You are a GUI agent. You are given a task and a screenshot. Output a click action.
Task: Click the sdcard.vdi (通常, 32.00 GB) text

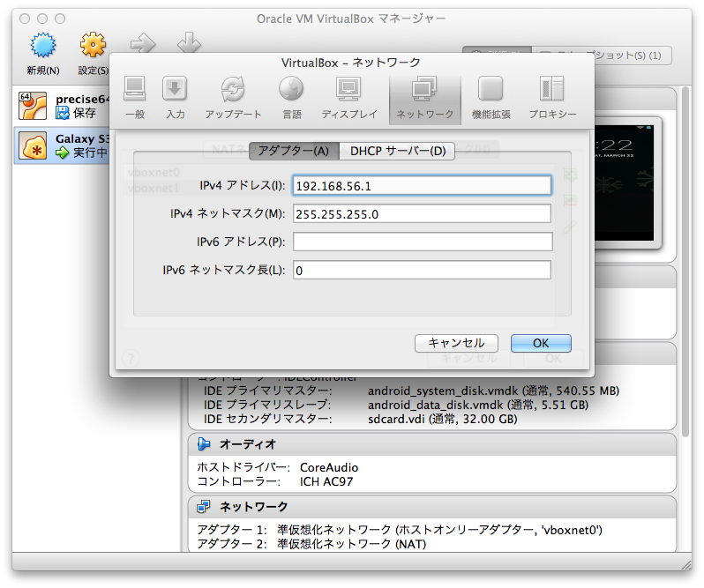click(x=442, y=419)
